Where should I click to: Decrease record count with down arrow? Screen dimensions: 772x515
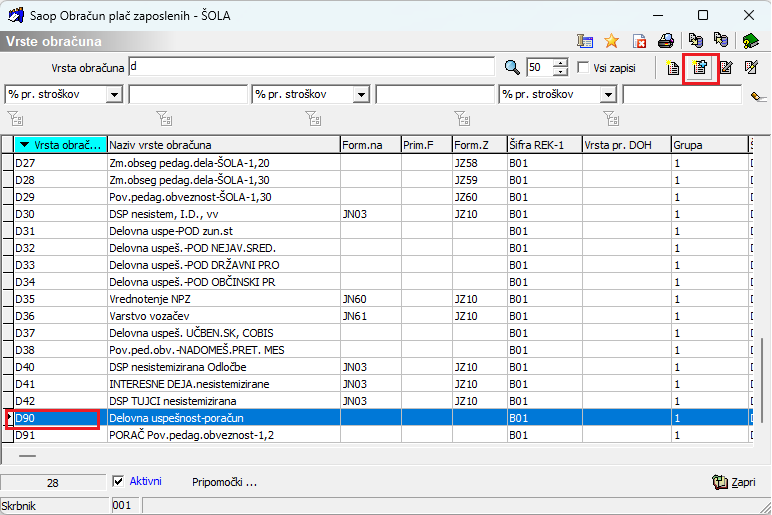tap(560, 72)
